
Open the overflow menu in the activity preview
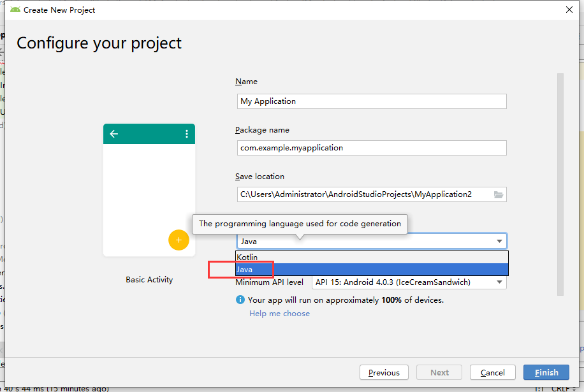tap(186, 134)
